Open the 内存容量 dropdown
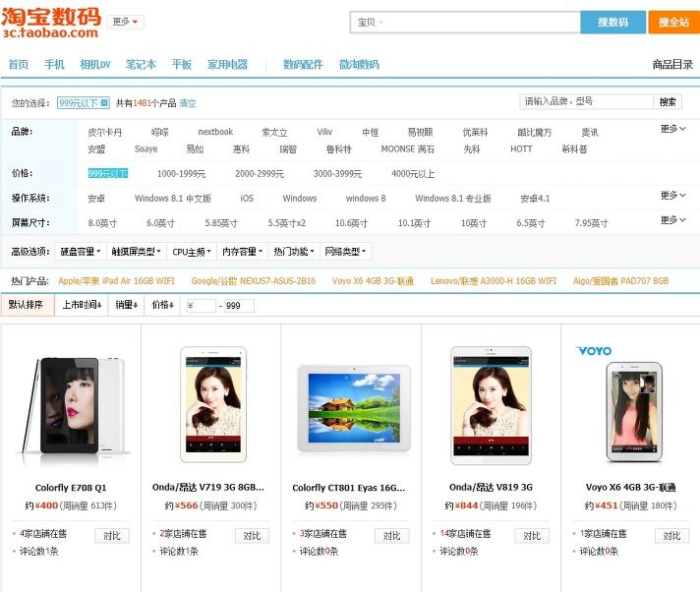The height and width of the screenshot is (592, 700). click(x=243, y=252)
